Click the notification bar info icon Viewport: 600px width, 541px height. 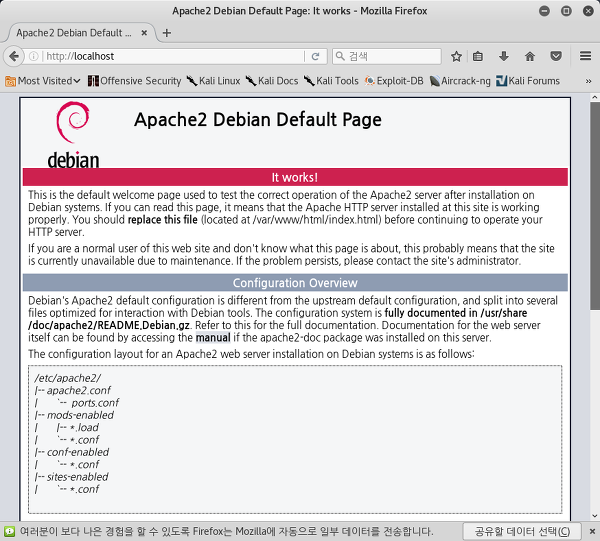(x=10, y=531)
